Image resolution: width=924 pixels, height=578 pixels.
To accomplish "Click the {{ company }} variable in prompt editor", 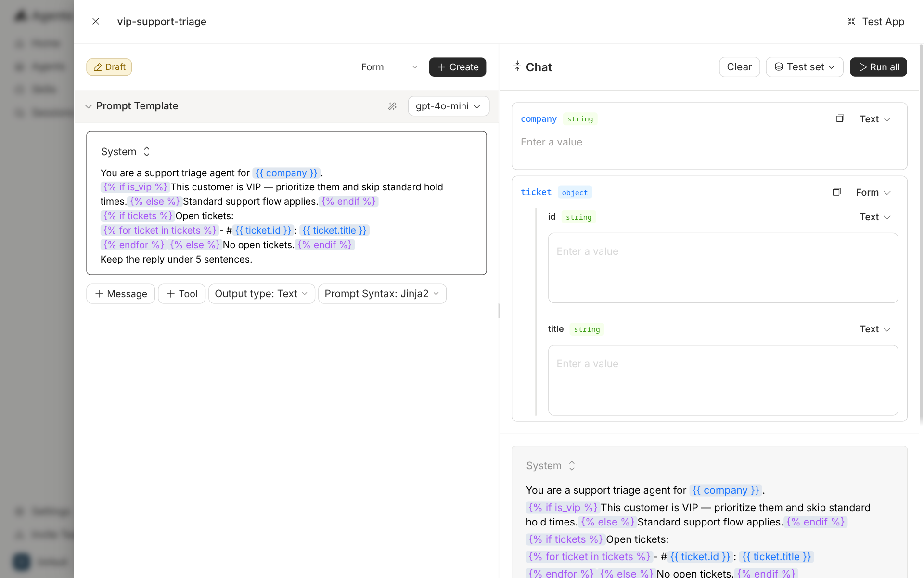I will click(286, 173).
